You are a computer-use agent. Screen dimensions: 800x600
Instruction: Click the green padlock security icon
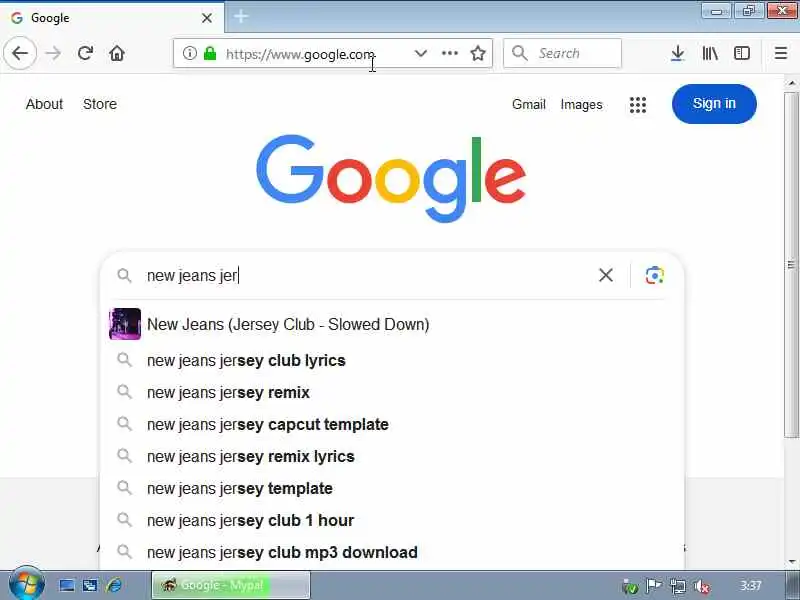210,53
